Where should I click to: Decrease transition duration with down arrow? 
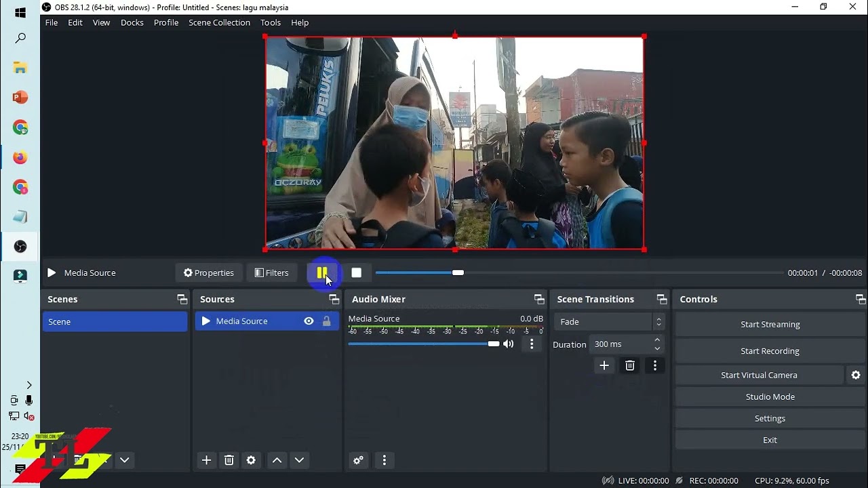point(657,348)
